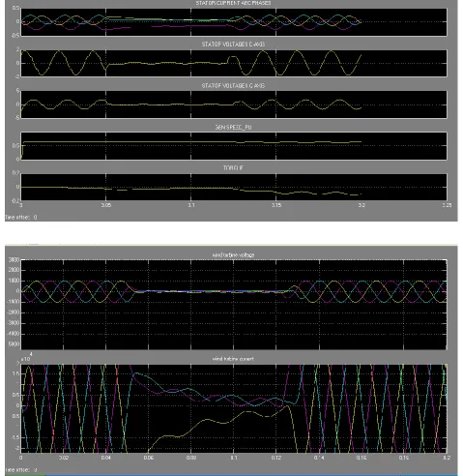The height and width of the screenshot is (476, 463).
Task: Click the wind turbine current plot
Action: (x=234, y=408)
